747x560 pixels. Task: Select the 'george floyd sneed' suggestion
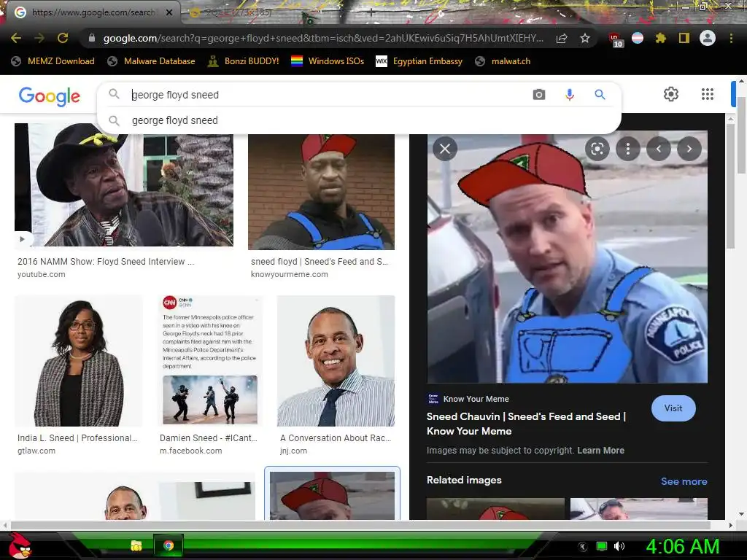(359, 120)
